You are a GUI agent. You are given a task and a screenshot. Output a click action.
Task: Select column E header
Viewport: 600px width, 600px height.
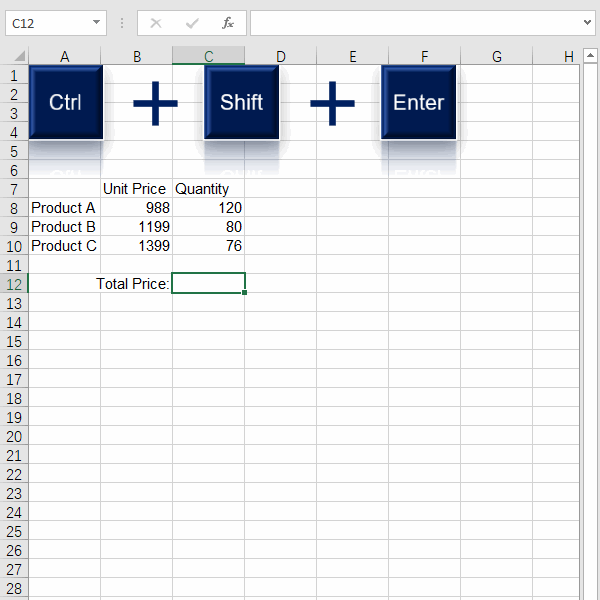tap(352, 56)
